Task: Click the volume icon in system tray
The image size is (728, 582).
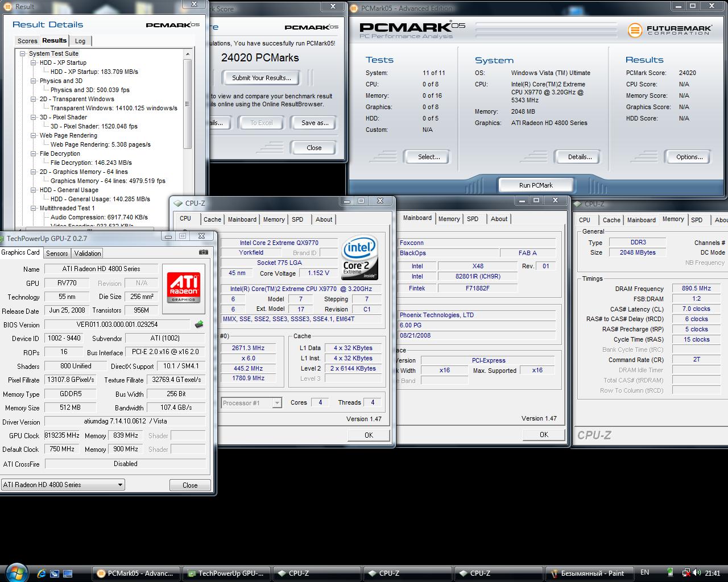Action: [x=697, y=573]
